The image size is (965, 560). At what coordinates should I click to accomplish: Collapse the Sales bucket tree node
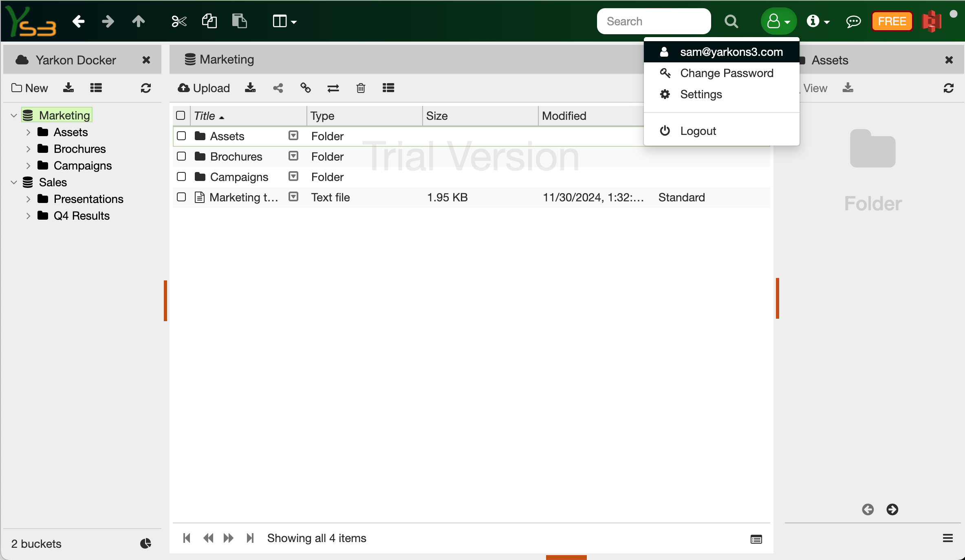pyautogui.click(x=14, y=182)
